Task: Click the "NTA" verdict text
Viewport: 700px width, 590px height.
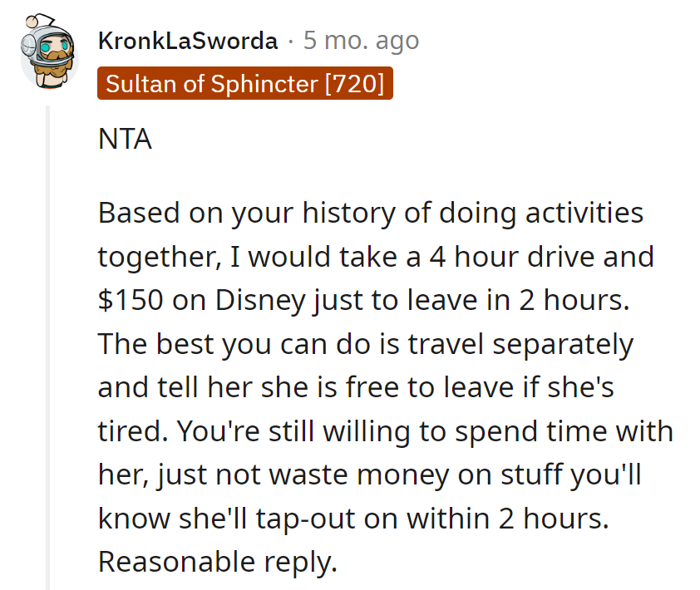Action: (125, 139)
